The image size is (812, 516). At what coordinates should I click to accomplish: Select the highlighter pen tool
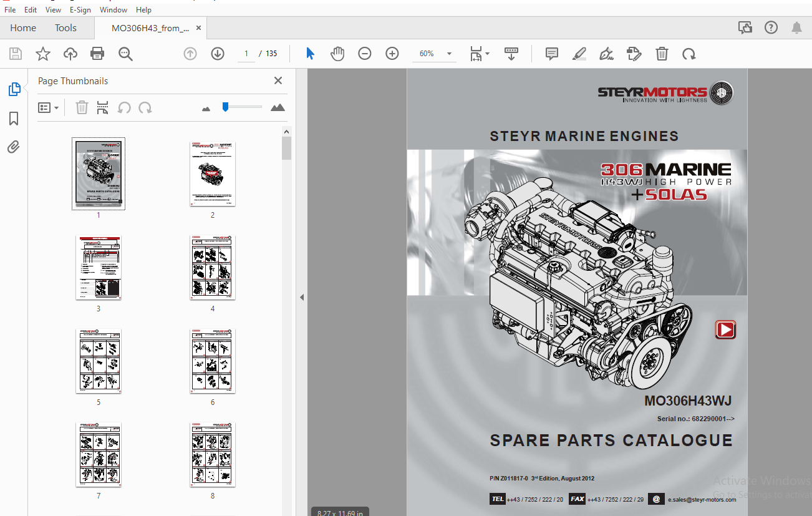point(579,54)
